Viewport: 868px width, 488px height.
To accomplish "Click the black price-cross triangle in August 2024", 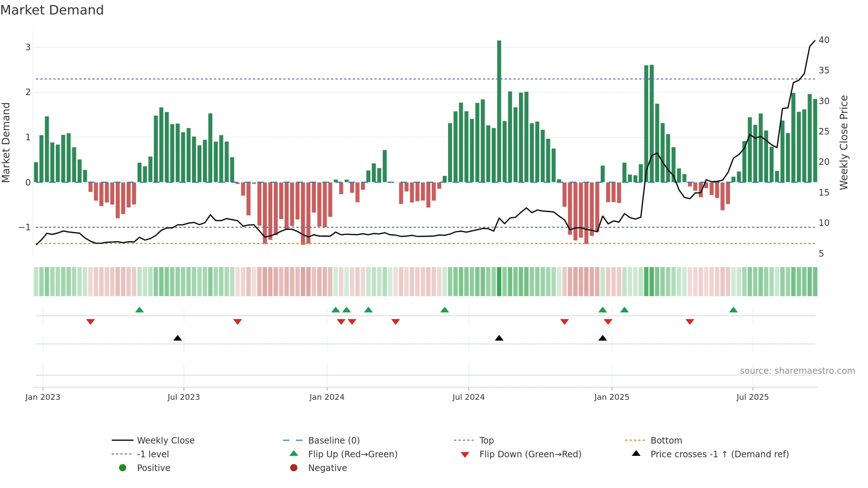I will [x=499, y=338].
